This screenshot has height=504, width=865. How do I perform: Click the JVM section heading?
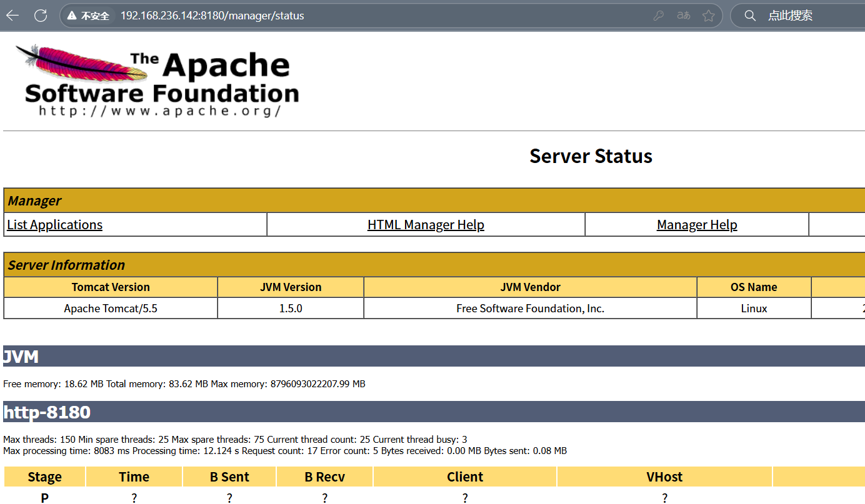tap(434, 356)
